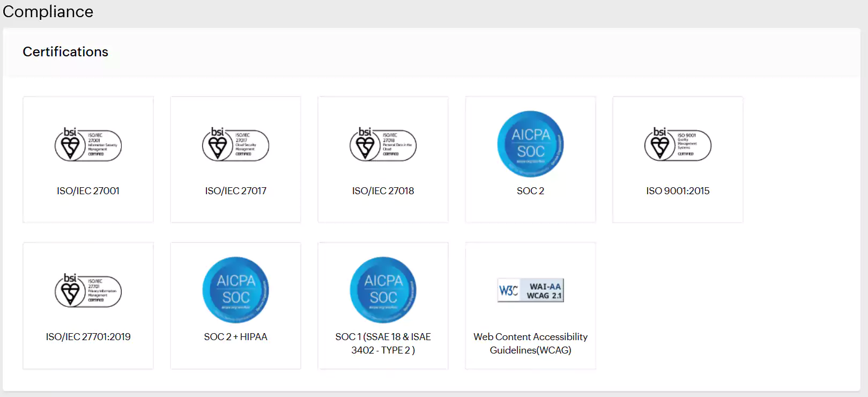Viewport: 868px width, 397px height.
Task: Select the Web Content Accessibility Guidelines label
Action: point(531,343)
